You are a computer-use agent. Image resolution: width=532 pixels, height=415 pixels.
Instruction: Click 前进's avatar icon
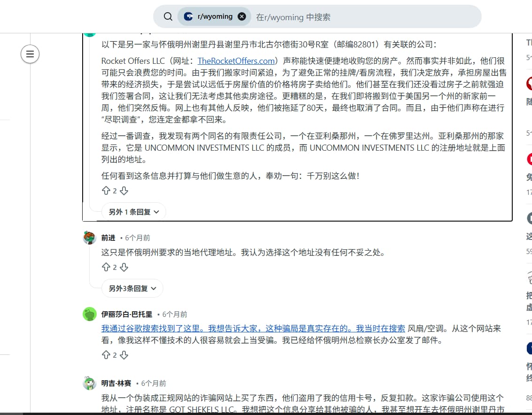[89, 238]
